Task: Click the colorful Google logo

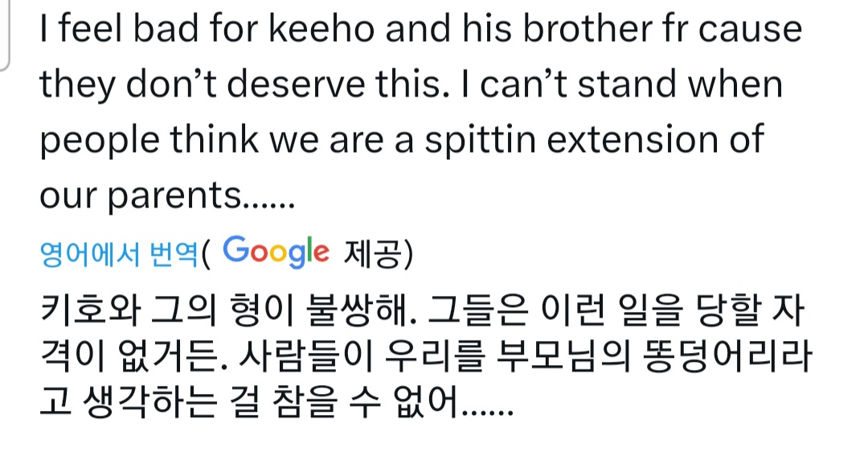Action: tap(276, 253)
